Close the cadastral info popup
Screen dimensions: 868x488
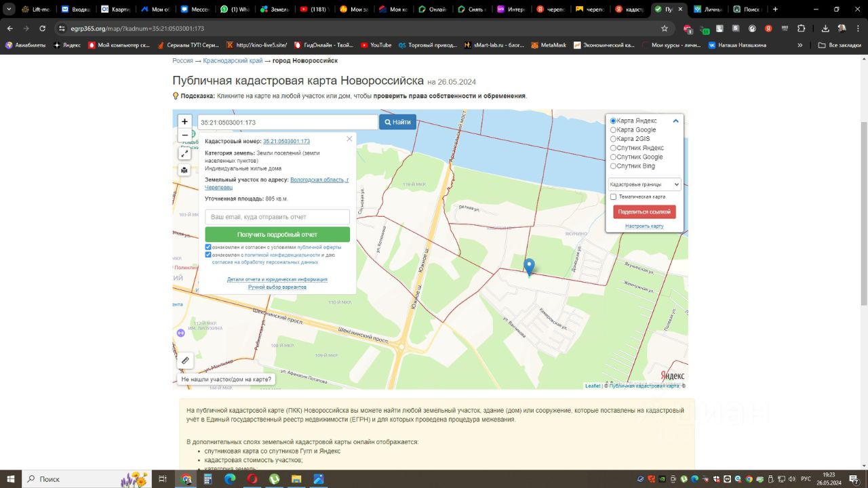tap(349, 139)
